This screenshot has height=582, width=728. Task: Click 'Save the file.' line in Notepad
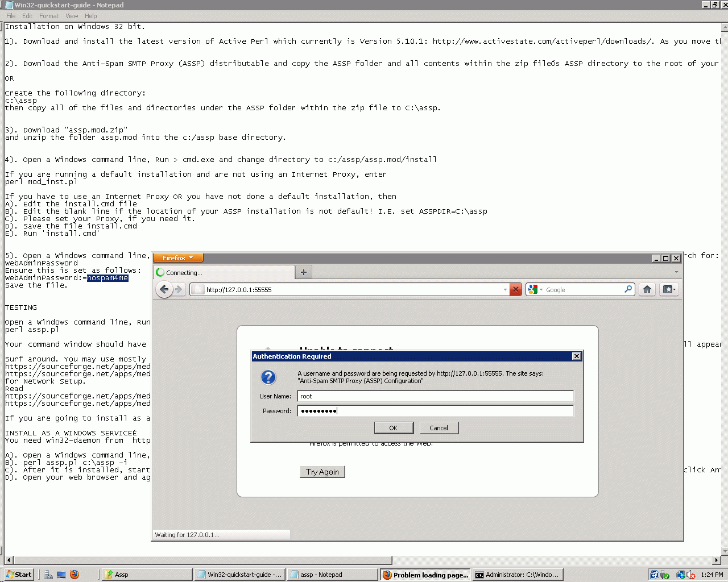pyautogui.click(x=36, y=285)
